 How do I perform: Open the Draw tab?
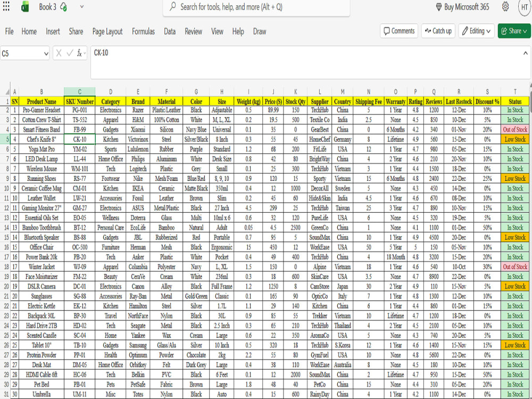(260, 31)
